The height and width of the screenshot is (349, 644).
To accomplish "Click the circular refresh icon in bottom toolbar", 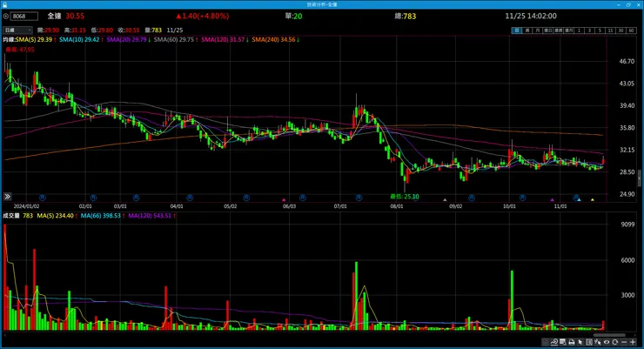I will tap(614, 342).
